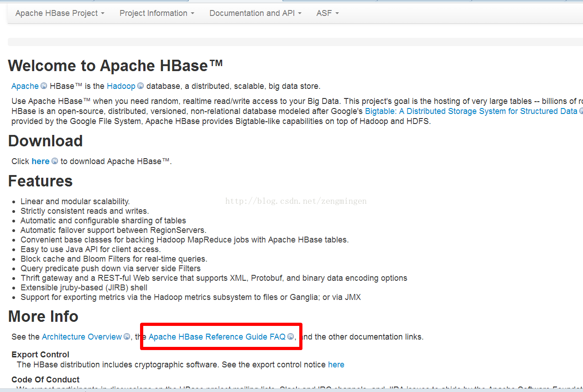The height and width of the screenshot is (392, 583).
Task: Expand the Project Information dropdown
Action: point(157,13)
